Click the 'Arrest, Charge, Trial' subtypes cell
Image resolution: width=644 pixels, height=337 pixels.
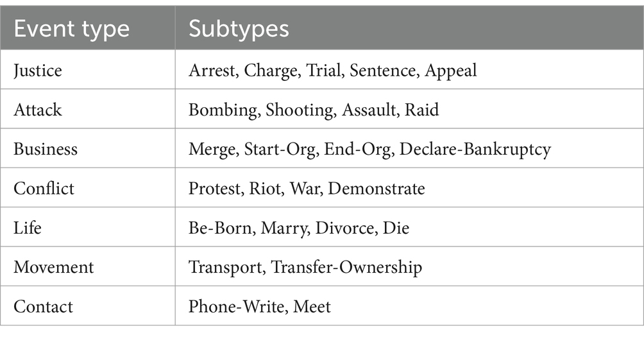tap(332, 70)
